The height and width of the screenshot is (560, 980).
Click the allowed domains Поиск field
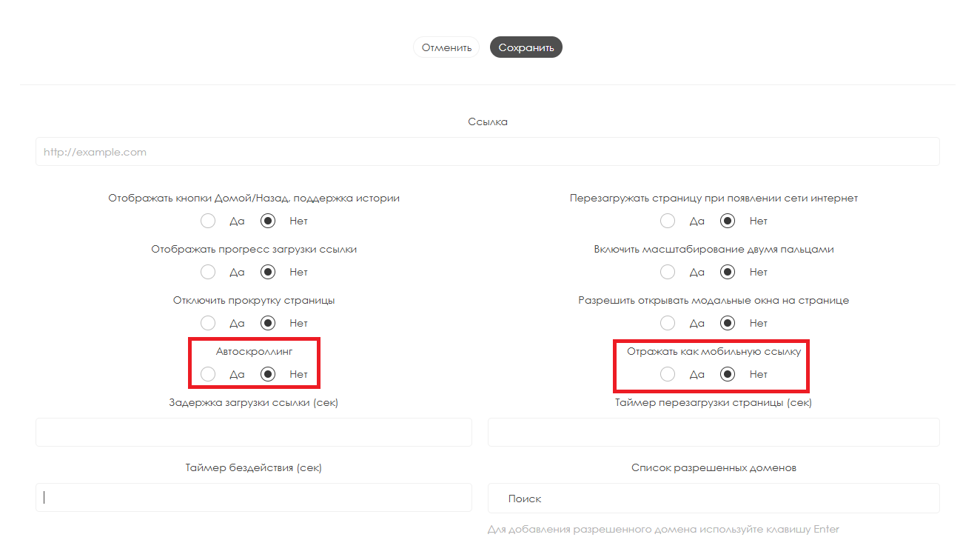714,499
